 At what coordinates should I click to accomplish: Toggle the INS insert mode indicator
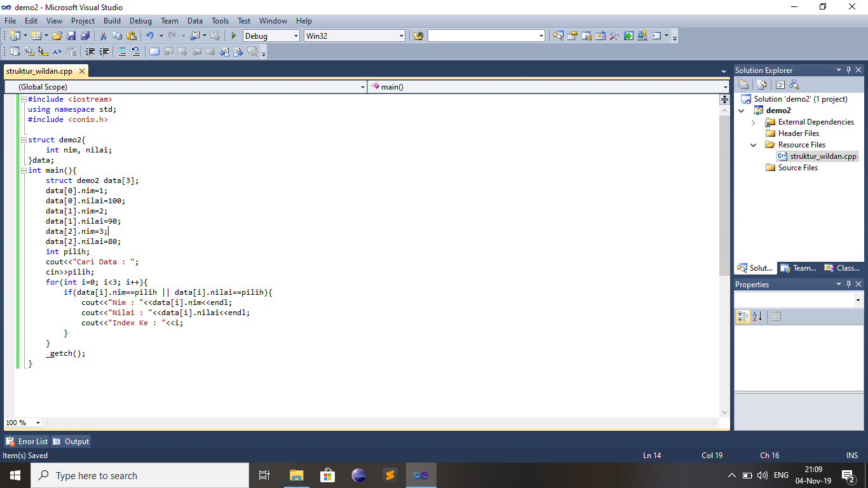[x=851, y=455]
